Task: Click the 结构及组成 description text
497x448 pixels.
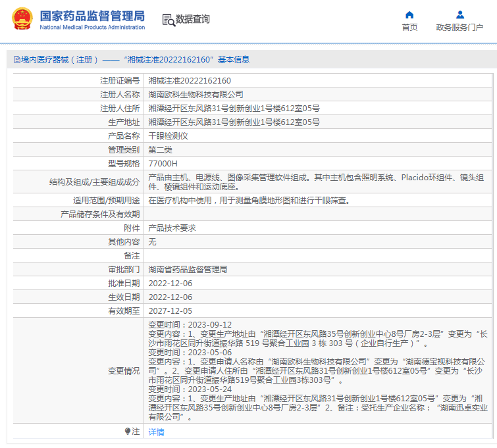Action: pos(316,182)
